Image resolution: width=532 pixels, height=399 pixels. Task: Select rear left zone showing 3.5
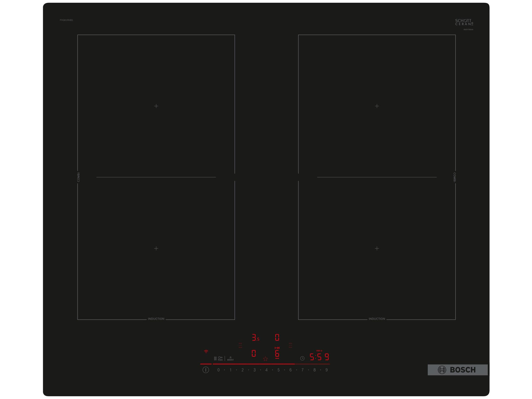pos(255,338)
